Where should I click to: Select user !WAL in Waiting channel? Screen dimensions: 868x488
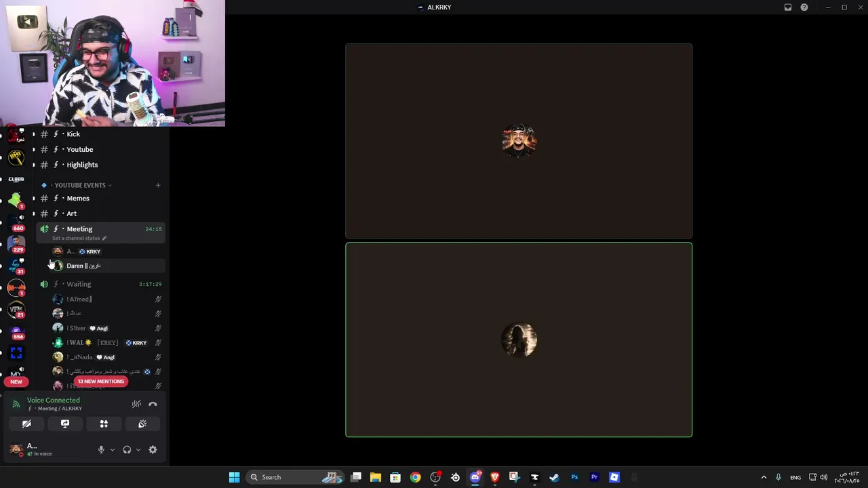tap(107, 342)
